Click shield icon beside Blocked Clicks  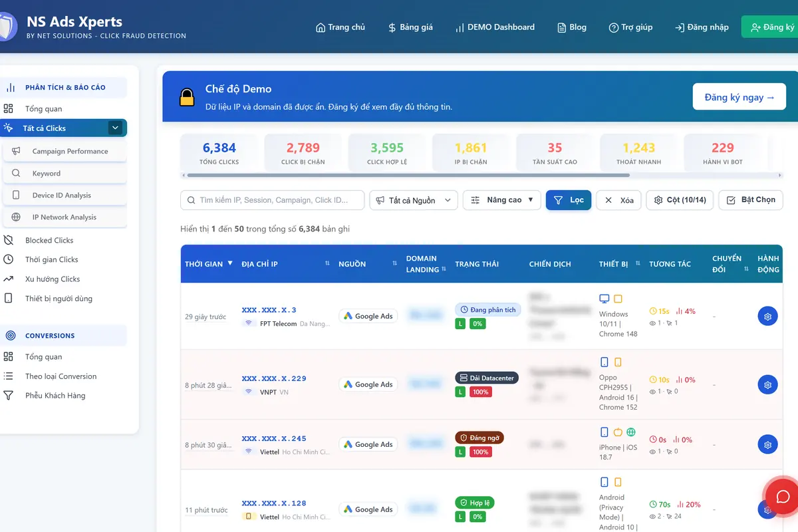[x=9, y=241]
